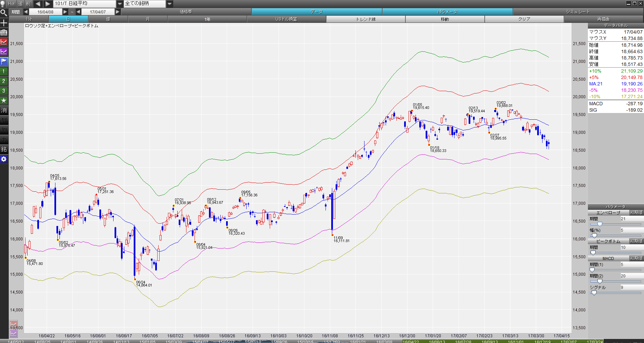644x343 pixels.
Task: Click the Hot button
Action: [x=11, y=4]
